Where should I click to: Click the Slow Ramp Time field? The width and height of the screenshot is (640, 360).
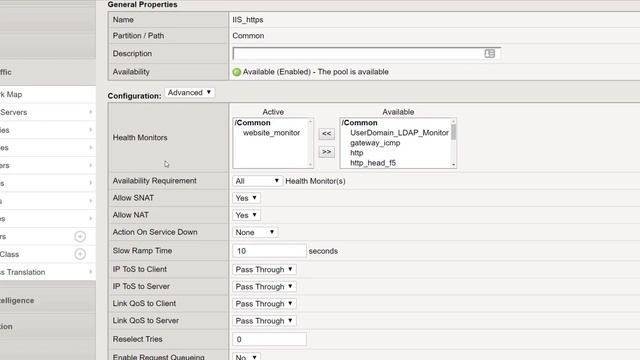(x=269, y=251)
